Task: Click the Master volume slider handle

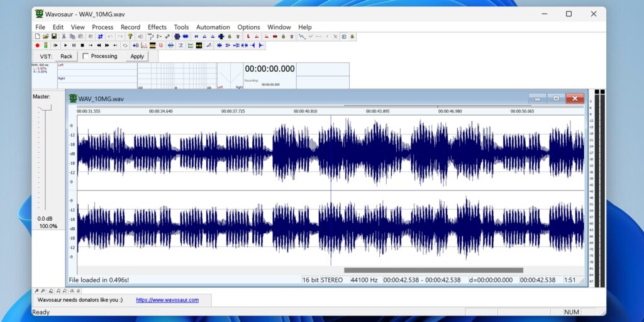Action: pos(45,108)
